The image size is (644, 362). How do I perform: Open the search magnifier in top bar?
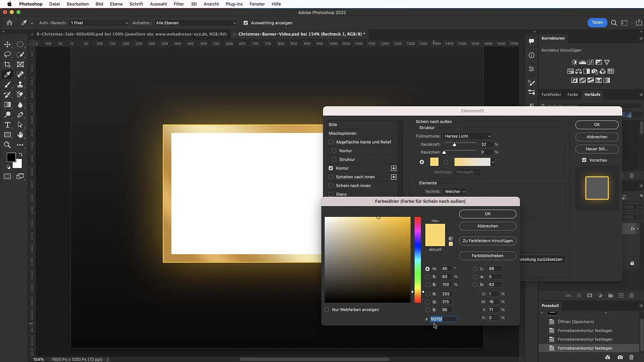tap(614, 23)
